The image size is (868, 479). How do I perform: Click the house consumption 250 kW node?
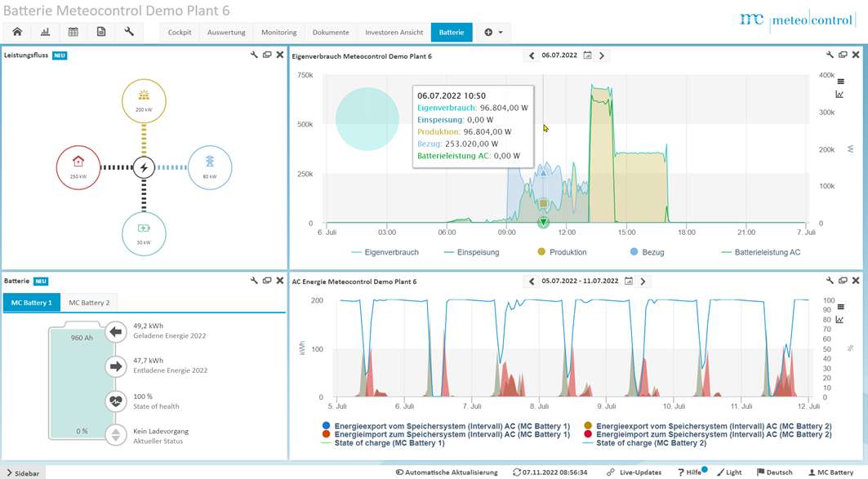pos(78,167)
